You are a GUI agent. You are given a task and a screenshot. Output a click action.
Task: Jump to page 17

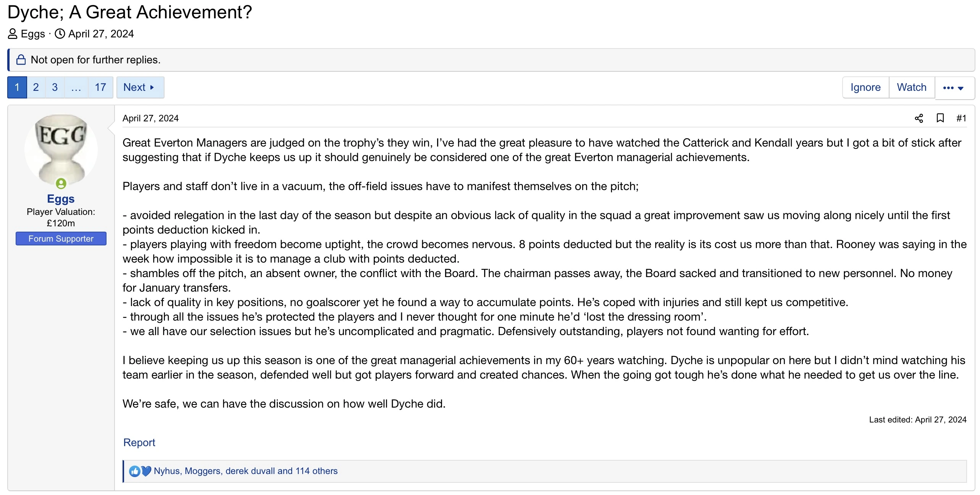(x=100, y=87)
